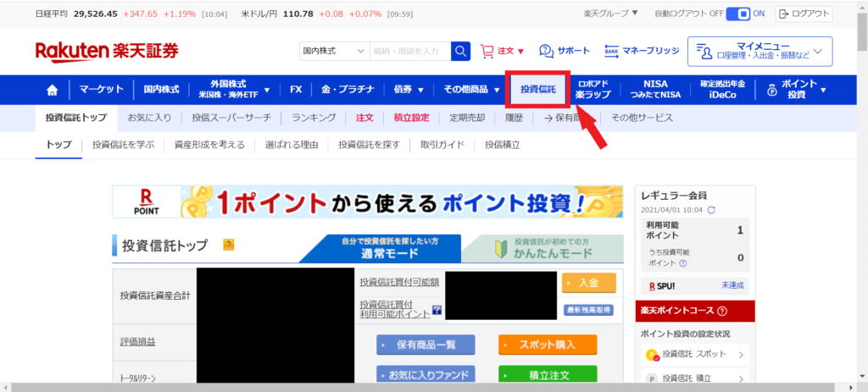This screenshot has width=868, height=392.
Task: Open the FX menu
Action: 296,90
